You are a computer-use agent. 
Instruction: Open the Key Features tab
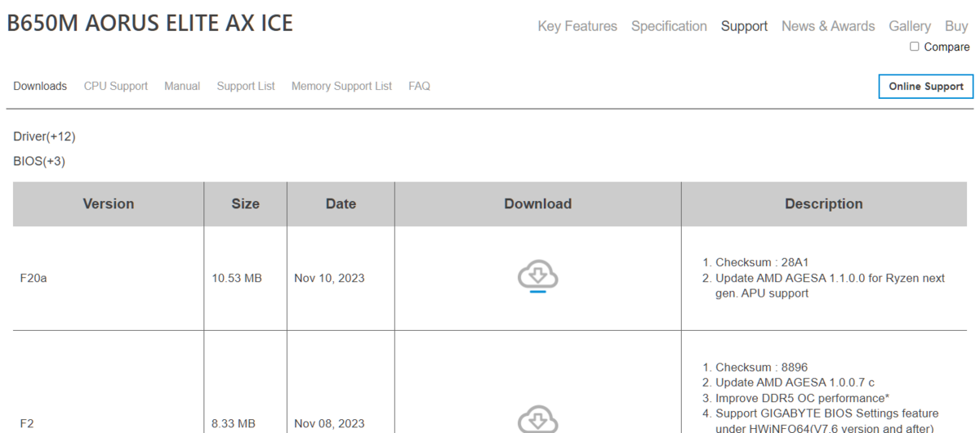[577, 26]
